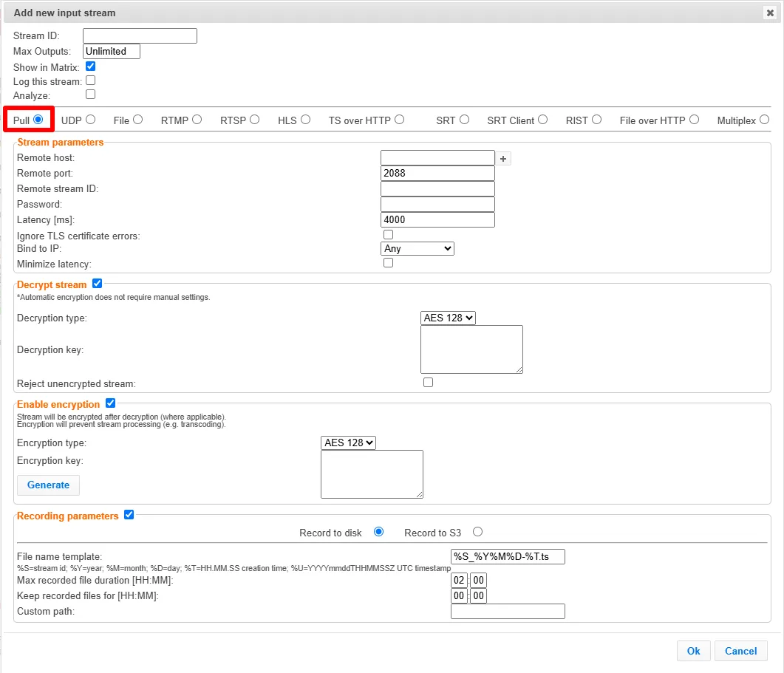Screen dimensions: 784x673
Task: Click the Latency [ms] field
Action: click(437, 220)
